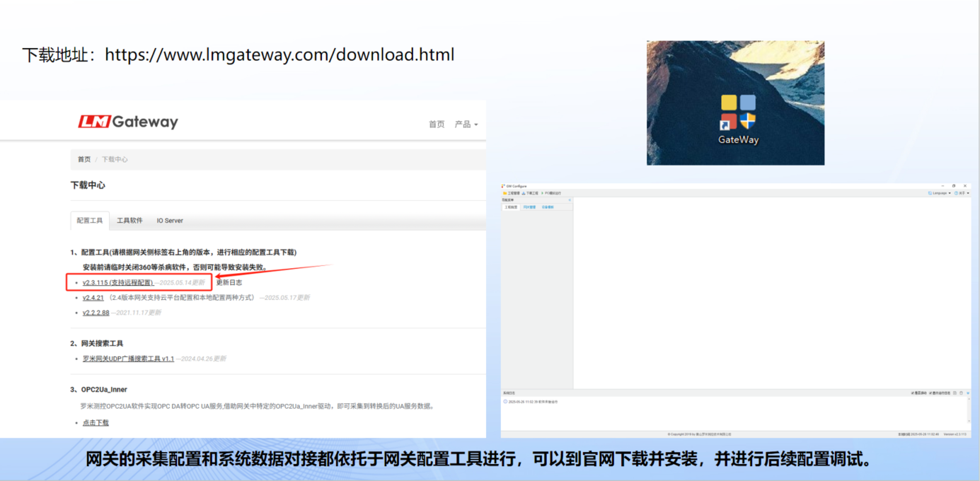Image resolution: width=980 pixels, height=481 pixels.
Task: Click the 首页 nav link in header
Action: (x=437, y=124)
